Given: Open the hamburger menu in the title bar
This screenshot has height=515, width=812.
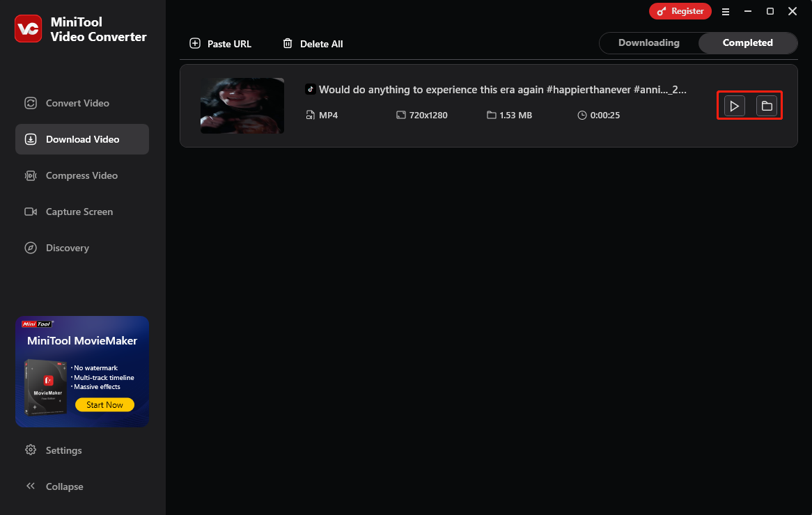Looking at the screenshot, I should tap(726, 11).
